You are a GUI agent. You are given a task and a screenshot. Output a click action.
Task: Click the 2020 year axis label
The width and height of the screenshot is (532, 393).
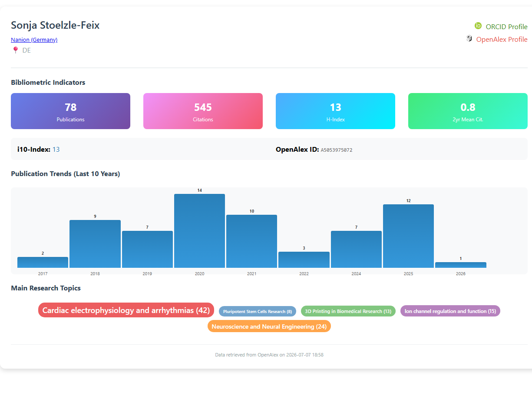coord(199,274)
